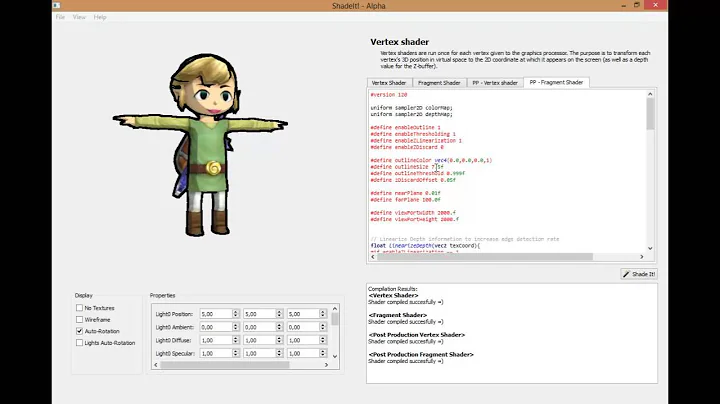The image size is (720, 404).
Task: Click the '<Vertex Shader>' compilation result heading
Action: (x=393, y=296)
